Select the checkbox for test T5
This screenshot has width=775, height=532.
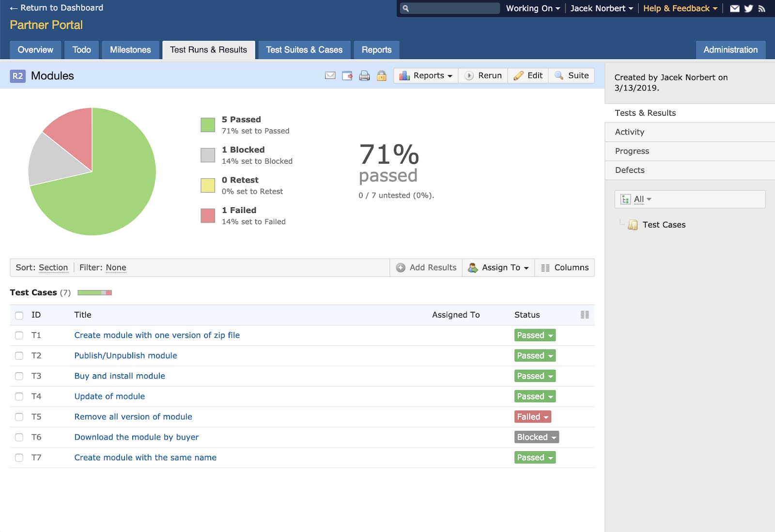click(19, 417)
